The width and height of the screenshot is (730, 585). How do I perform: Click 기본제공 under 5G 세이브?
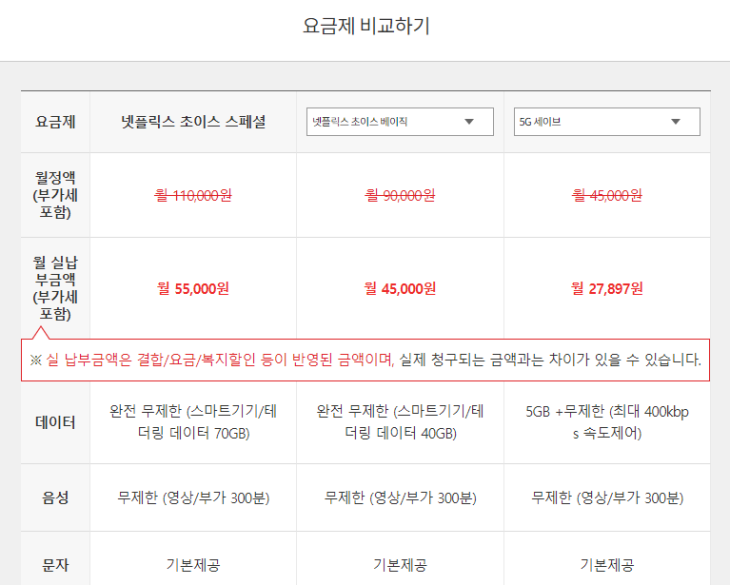[x=607, y=565]
